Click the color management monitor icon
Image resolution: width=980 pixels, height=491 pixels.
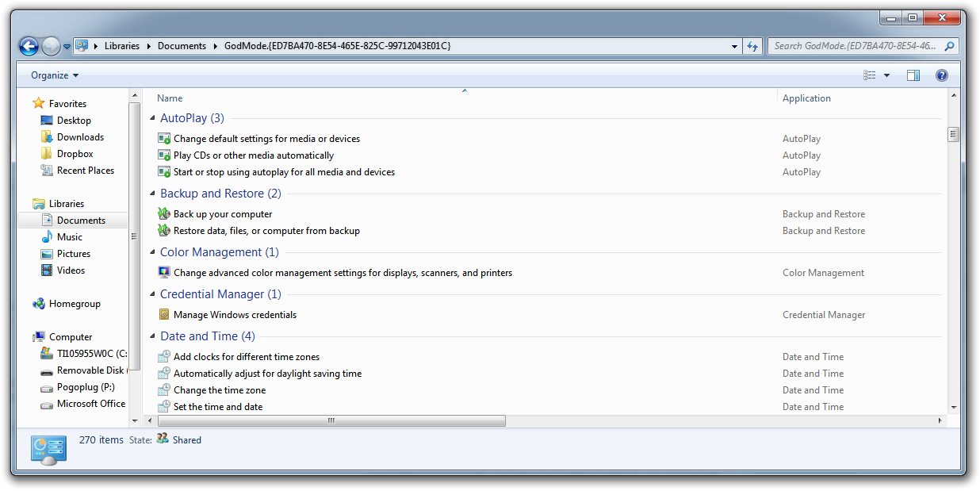coord(164,273)
